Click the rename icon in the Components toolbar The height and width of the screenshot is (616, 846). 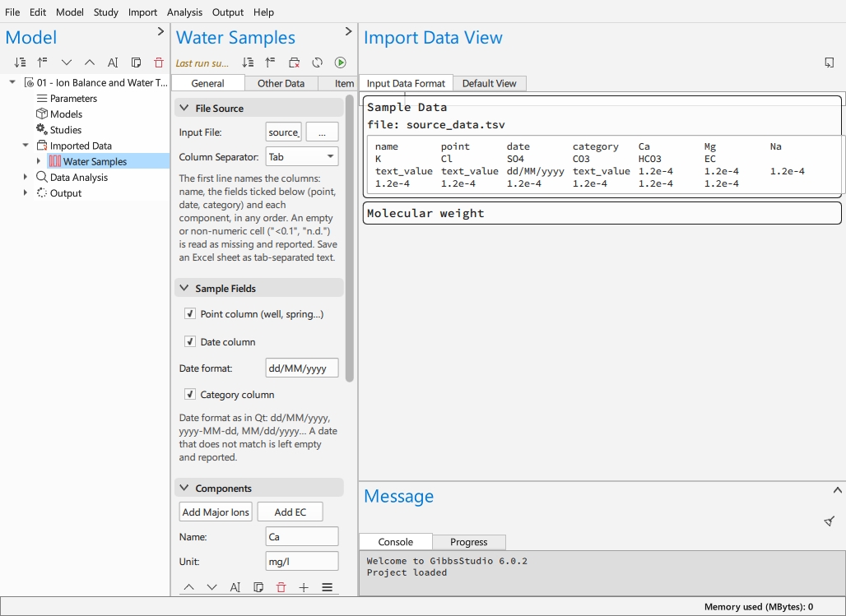click(235, 587)
